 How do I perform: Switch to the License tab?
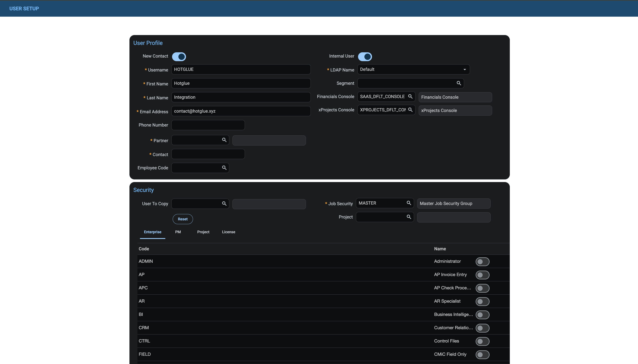228,232
